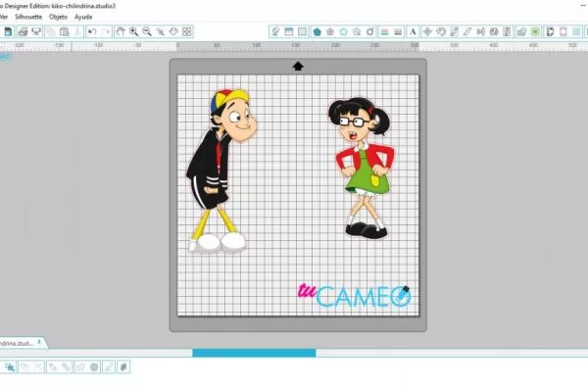Click the bottom toolbar offset leaf icon
Viewport: 588px width, 392px height.
123,367
